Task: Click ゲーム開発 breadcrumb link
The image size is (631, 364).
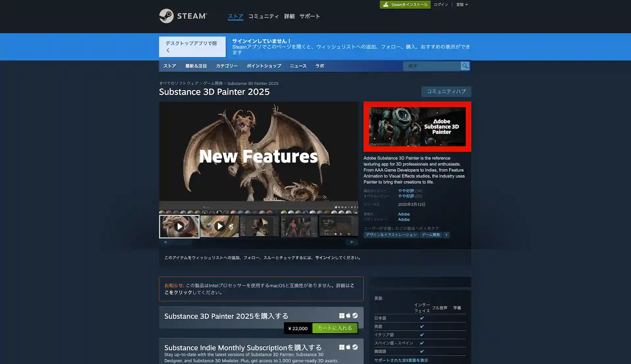Action: point(213,83)
